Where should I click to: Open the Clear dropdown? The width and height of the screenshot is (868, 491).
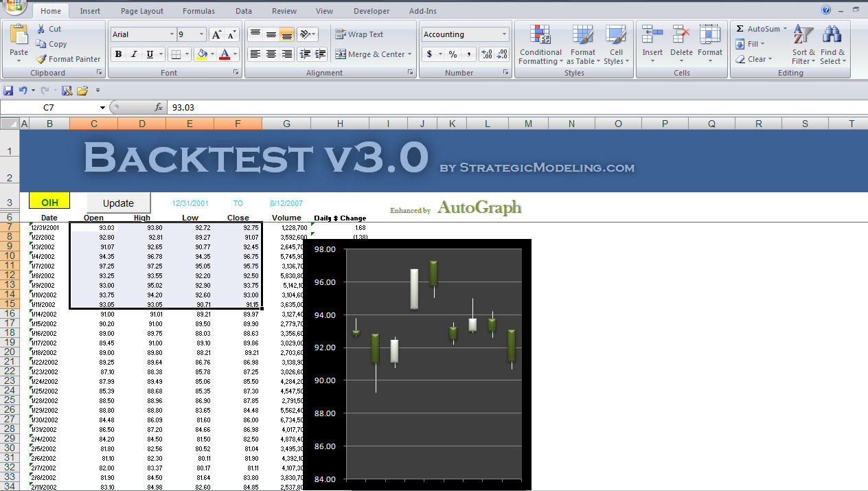[x=753, y=59]
